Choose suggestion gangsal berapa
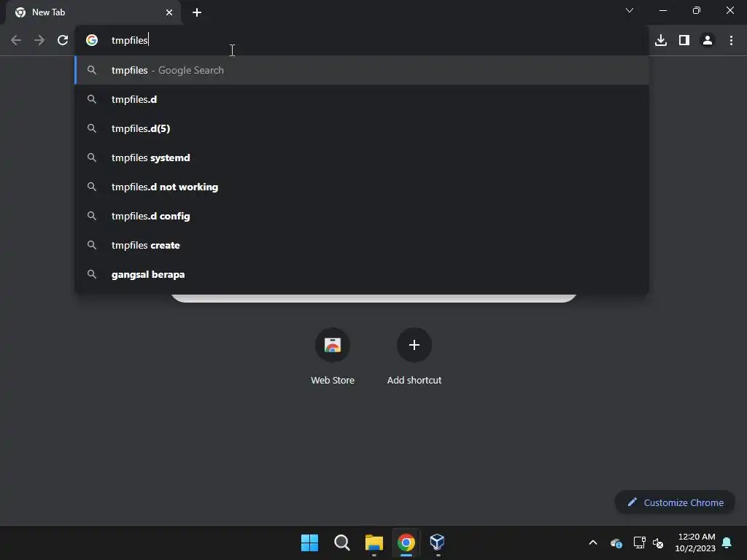This screenshot has width=747, height=560. (x=362, y=274)
